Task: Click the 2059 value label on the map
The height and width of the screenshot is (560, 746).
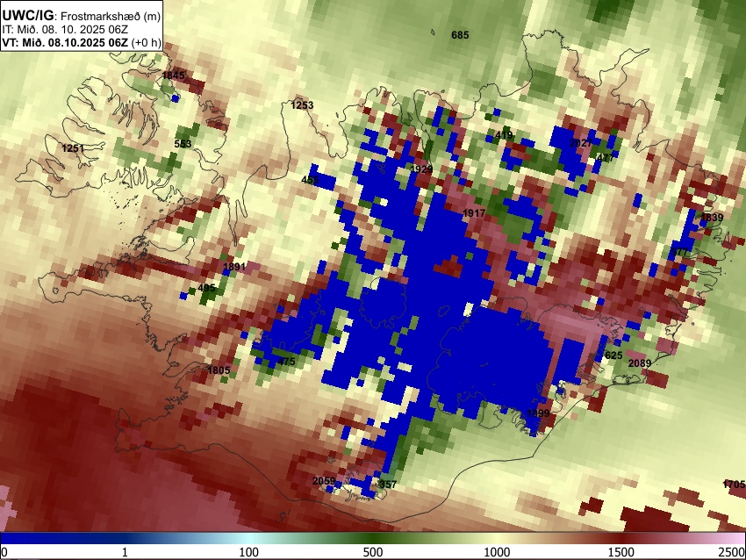Action: 324,481
